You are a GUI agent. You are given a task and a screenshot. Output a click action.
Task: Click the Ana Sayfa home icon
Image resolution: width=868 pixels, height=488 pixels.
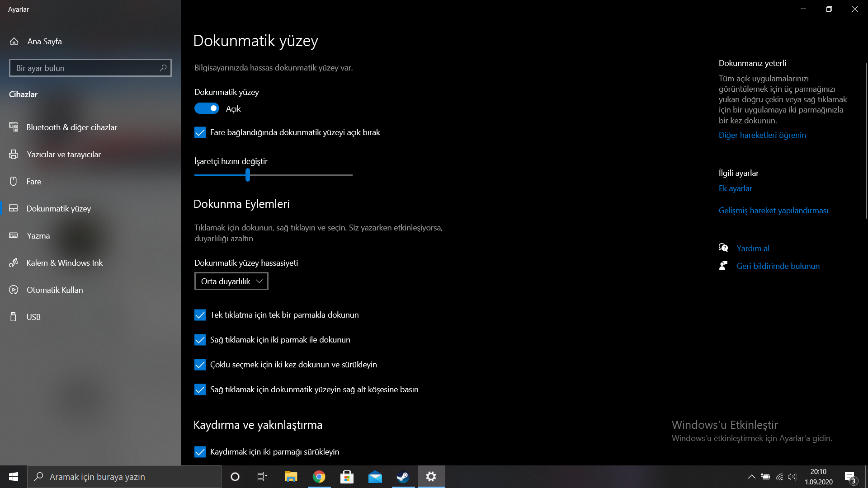click(x=14, y=42)
